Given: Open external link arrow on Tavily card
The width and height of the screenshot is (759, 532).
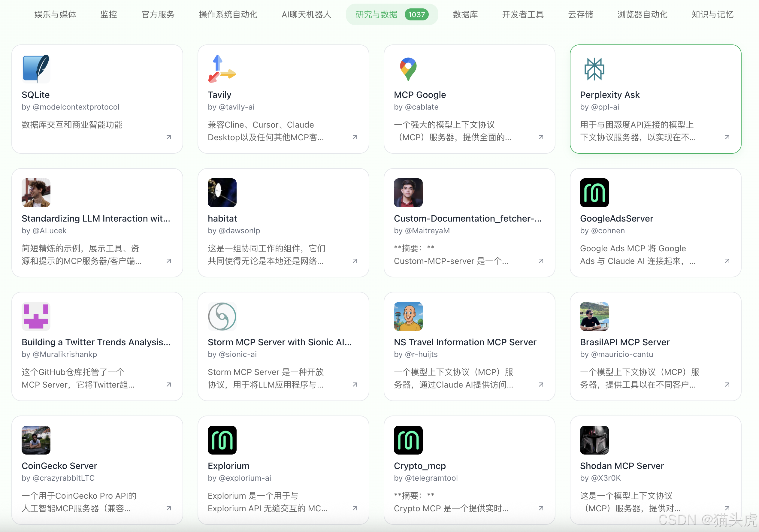Looking at the screenshot, I should tap(355, 137).
